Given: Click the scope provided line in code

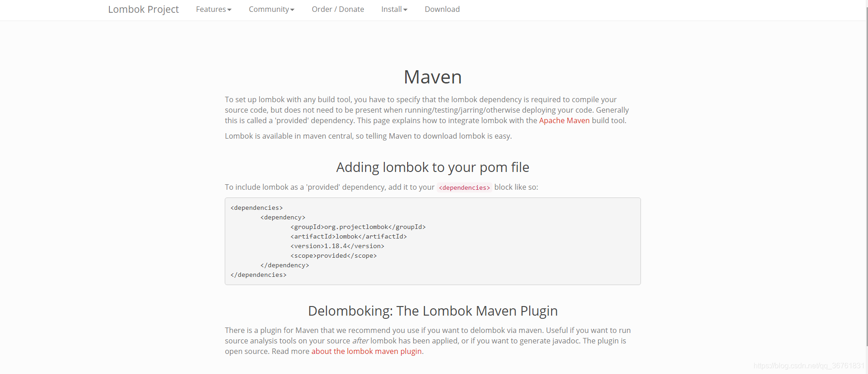Looking at the screenshot, I should coord(334,255).
